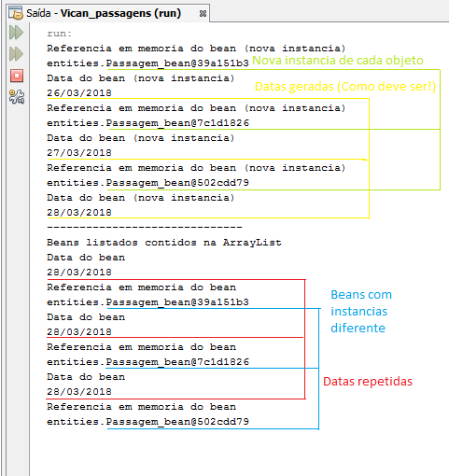The width and height of the screenshot is (449, 476).
Task: Click yellow "Datas geradas (Como deve ser!)" annotation
Action: point(345,87)
